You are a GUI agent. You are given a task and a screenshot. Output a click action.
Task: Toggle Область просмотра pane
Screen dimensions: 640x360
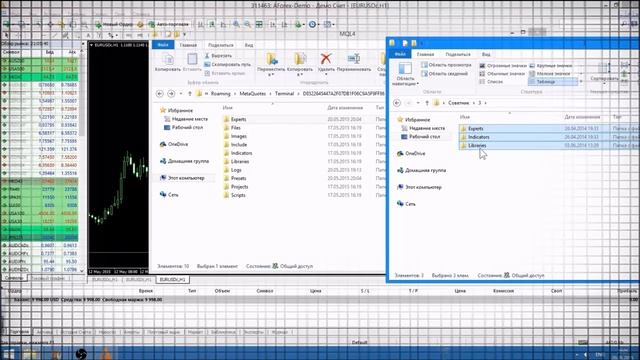[x=446, y=65]
